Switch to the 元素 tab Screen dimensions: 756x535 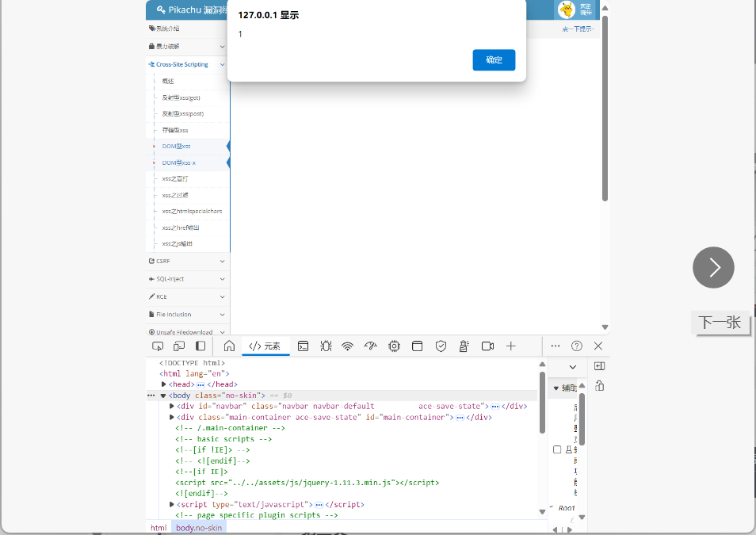pyautogui.click(x=265, y=346)
